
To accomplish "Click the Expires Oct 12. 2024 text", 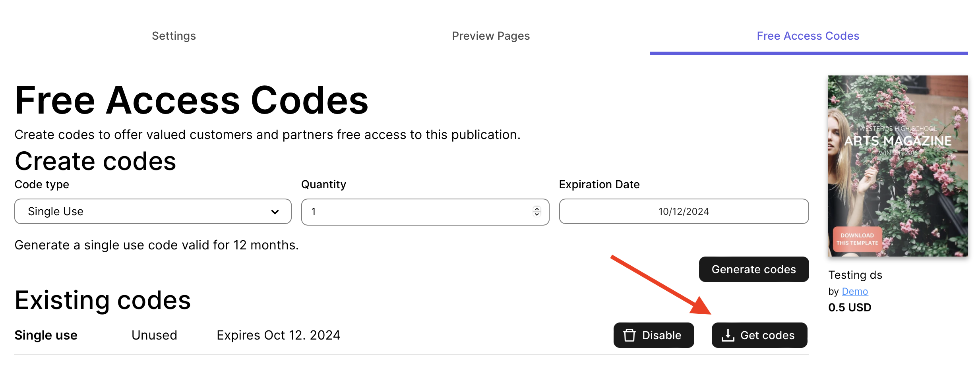I will (278, 335).
